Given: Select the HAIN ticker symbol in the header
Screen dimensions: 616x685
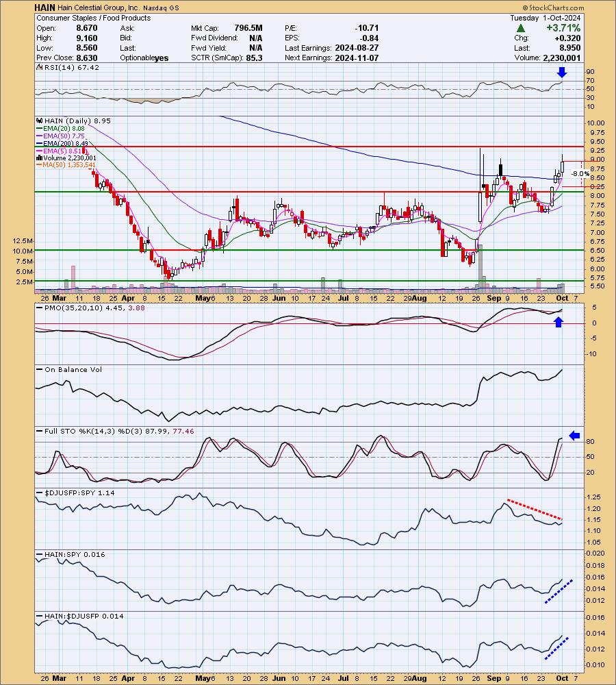Looking at the screenshot, I should click(45, 8).
